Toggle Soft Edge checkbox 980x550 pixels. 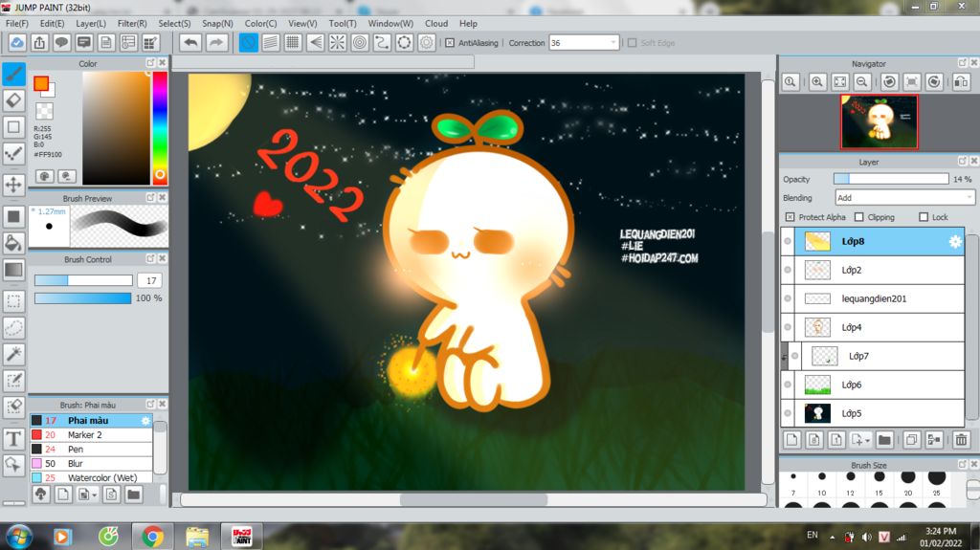click(x=632, y=43)
